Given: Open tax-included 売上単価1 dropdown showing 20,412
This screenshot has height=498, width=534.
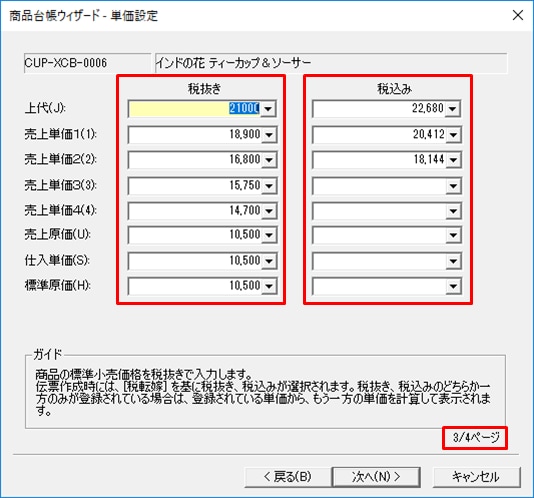Looking at the screenshot, I should [x=453, y=135].
